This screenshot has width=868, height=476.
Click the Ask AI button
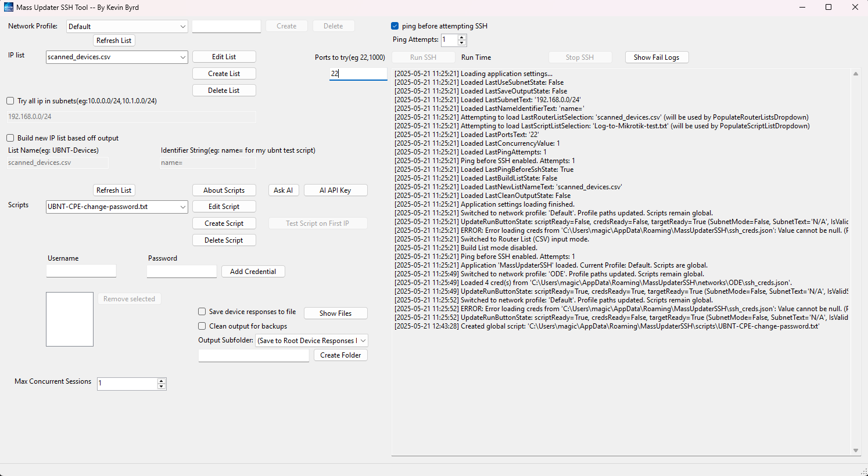pyautogui.click(x=284, y=190)
